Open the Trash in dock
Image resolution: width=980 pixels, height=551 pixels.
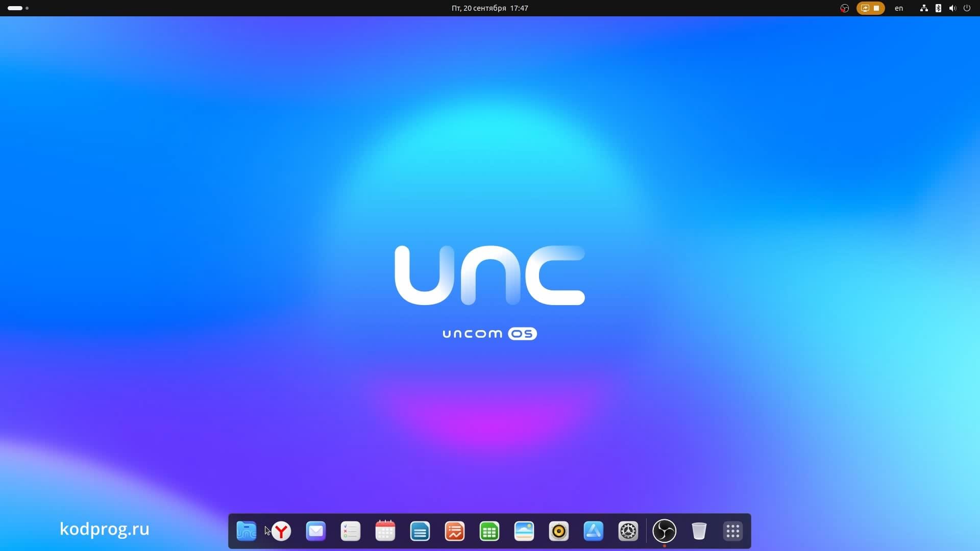point(699,531)
